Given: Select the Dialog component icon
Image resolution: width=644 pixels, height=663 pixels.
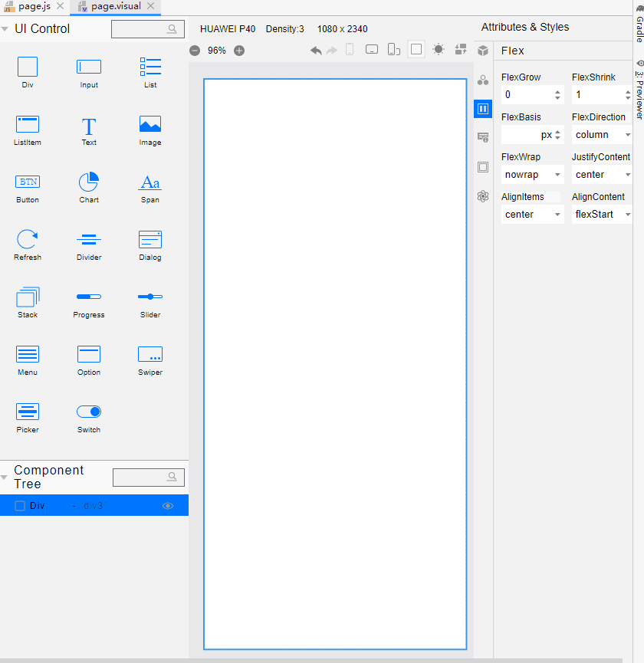Looking at the screenshot, I should pos(150,239).
